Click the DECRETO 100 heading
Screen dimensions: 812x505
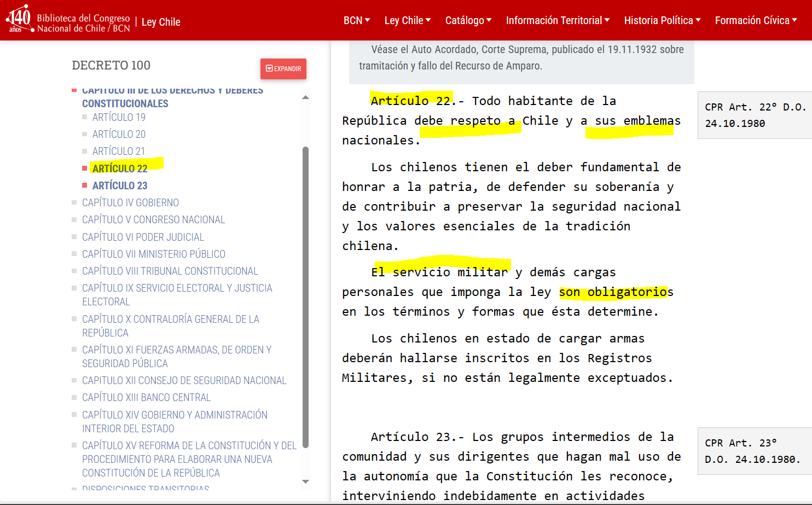(111, 65)
